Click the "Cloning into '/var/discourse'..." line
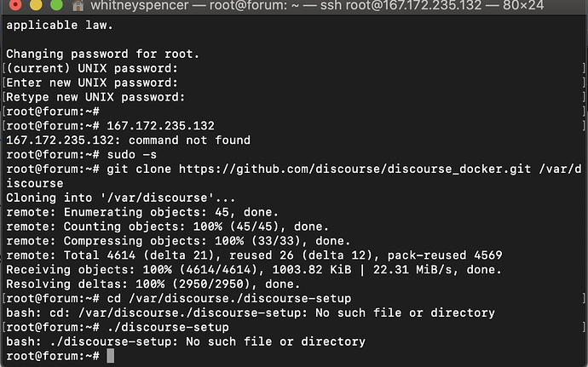 click(120, 198)
